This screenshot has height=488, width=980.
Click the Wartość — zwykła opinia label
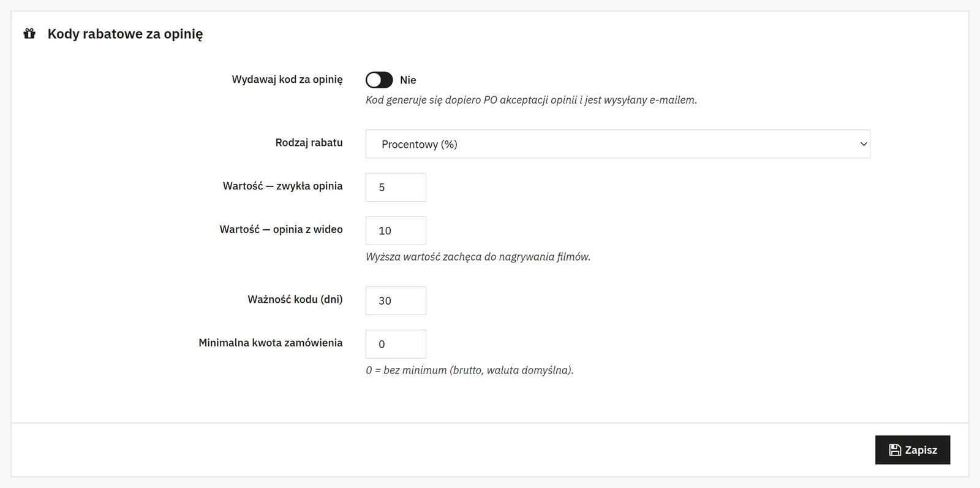[x=282, y=186]
